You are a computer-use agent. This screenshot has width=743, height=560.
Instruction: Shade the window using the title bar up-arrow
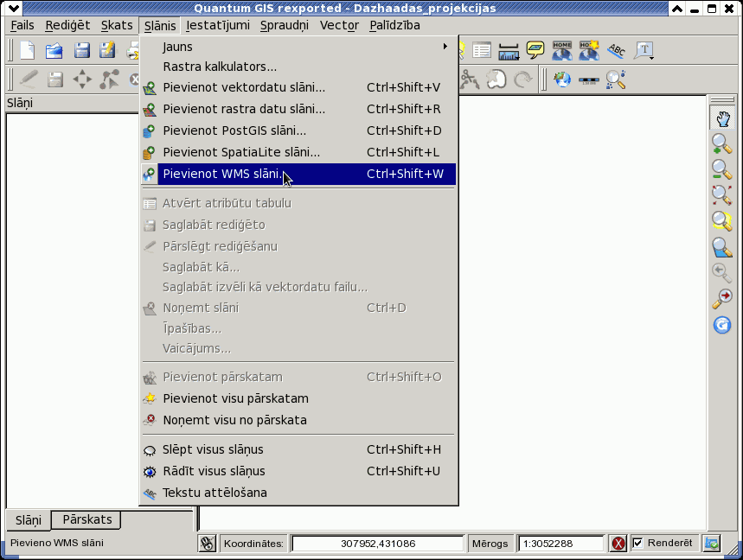click(677, 9)
